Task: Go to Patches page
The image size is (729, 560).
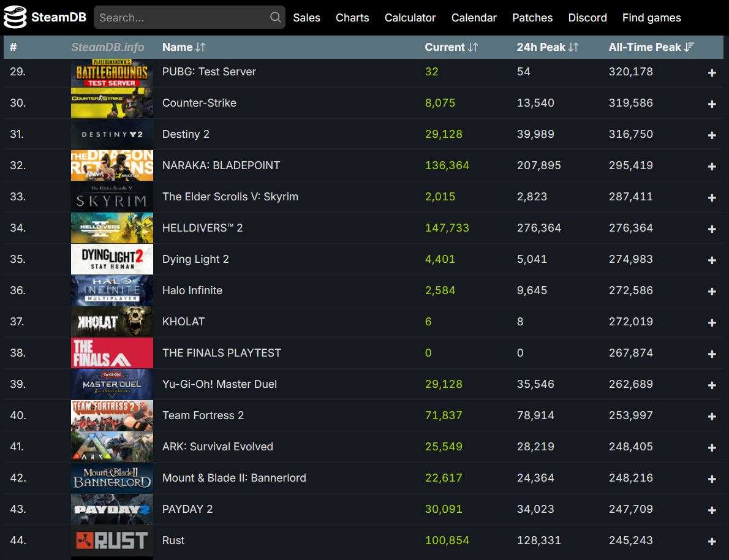Action: [x=532, y=18]
